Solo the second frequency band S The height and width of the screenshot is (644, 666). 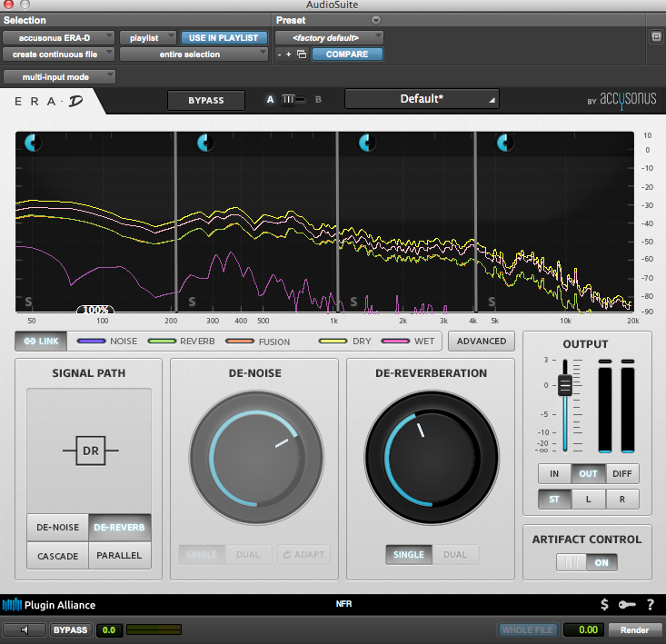tap(192, 302)
